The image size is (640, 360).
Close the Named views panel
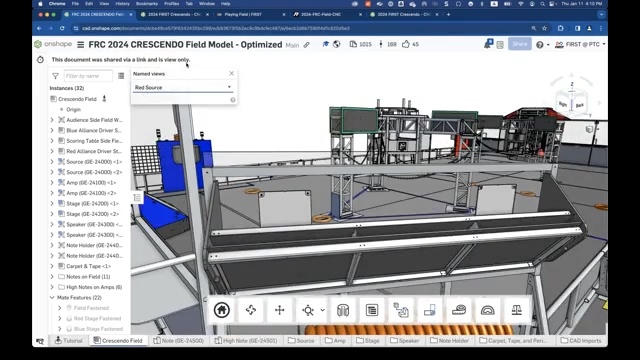pos(231,73)
